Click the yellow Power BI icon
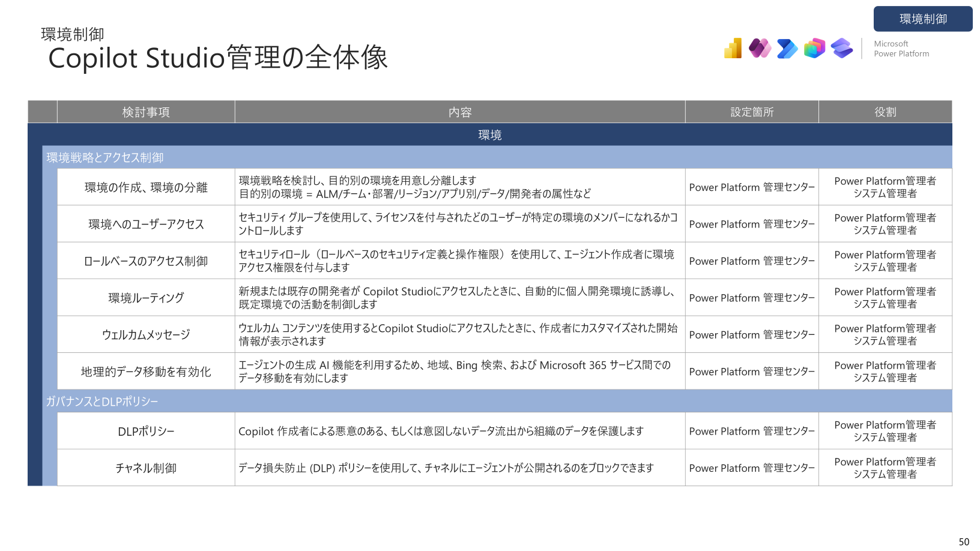The height and width of the screenshot is (551, 980). pos(733,48)
